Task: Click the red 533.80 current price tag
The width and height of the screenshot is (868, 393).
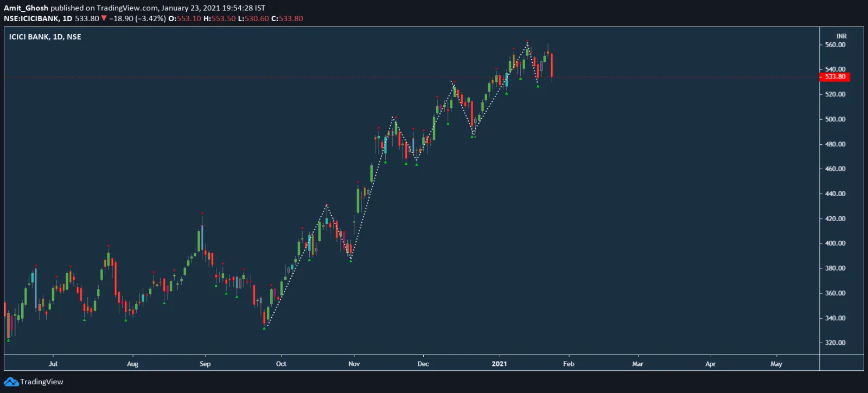Action: click(835, 77)
